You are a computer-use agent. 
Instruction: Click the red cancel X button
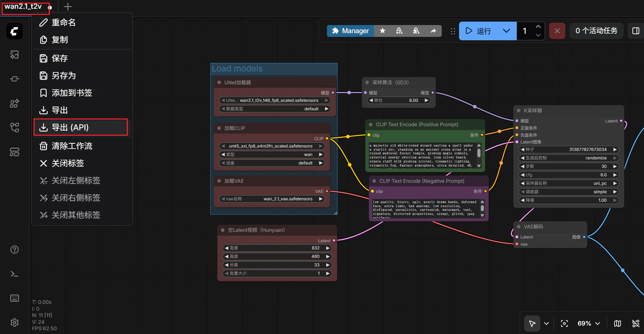click(557, 31)
